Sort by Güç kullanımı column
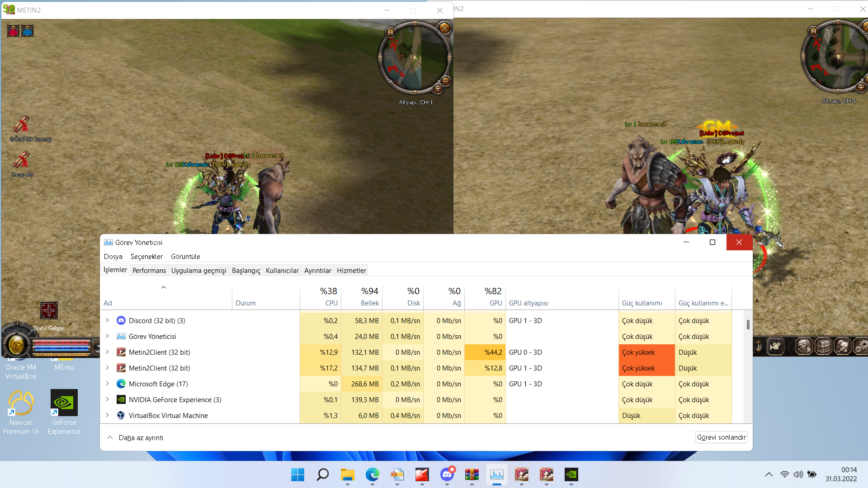 pos(646,296)
